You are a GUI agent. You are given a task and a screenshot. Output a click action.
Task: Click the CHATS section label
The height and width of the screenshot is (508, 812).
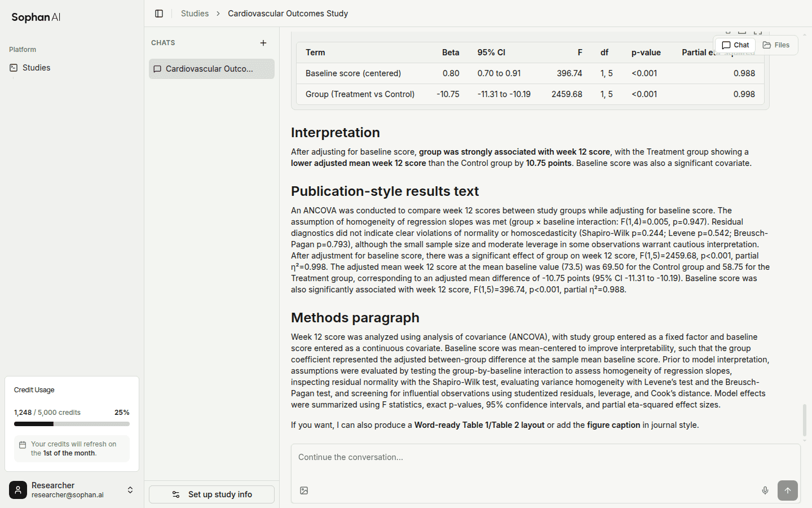click(x=163, y=43)
